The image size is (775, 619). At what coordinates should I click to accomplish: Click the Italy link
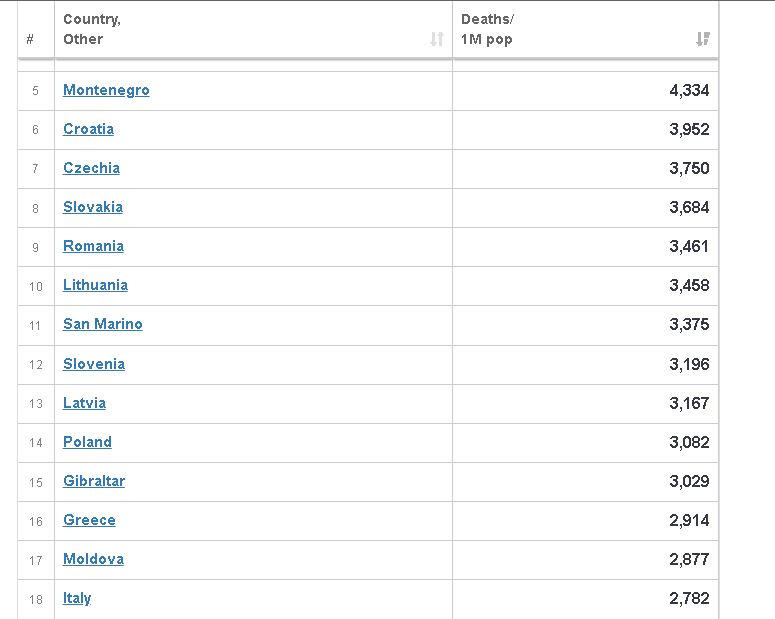[x=77, y=598]
